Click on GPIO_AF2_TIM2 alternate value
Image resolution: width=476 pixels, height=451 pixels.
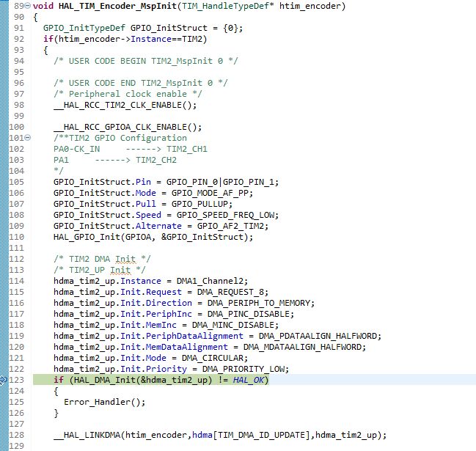(230, 226)
